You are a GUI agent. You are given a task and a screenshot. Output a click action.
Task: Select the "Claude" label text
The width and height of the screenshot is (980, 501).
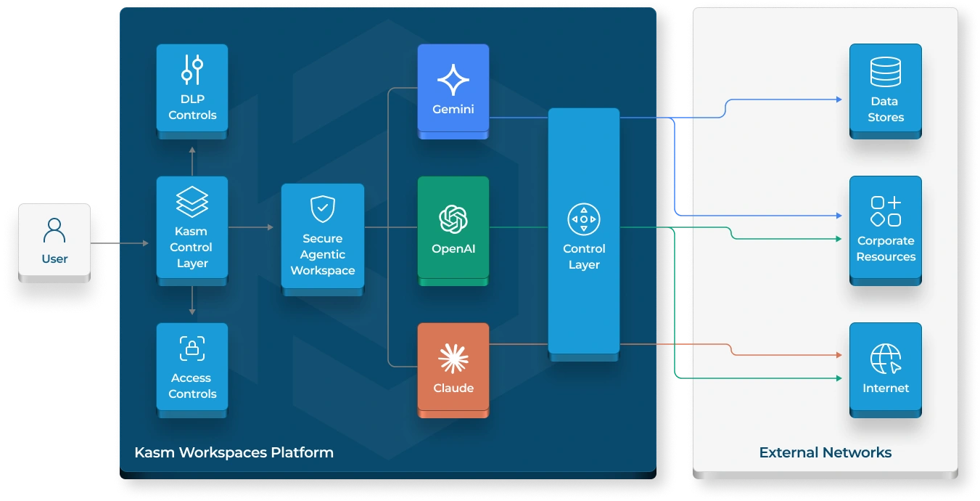(x=453, y=388)
